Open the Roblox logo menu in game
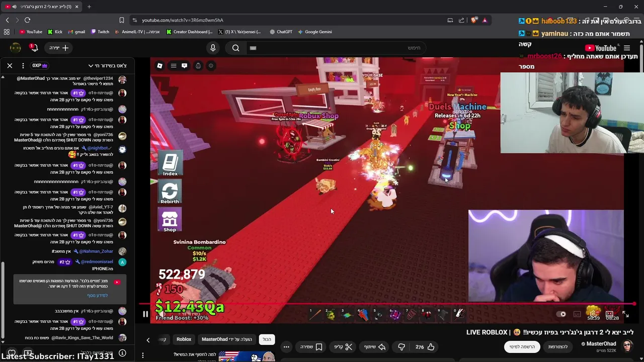644x362 pixels. pos(159,66)
